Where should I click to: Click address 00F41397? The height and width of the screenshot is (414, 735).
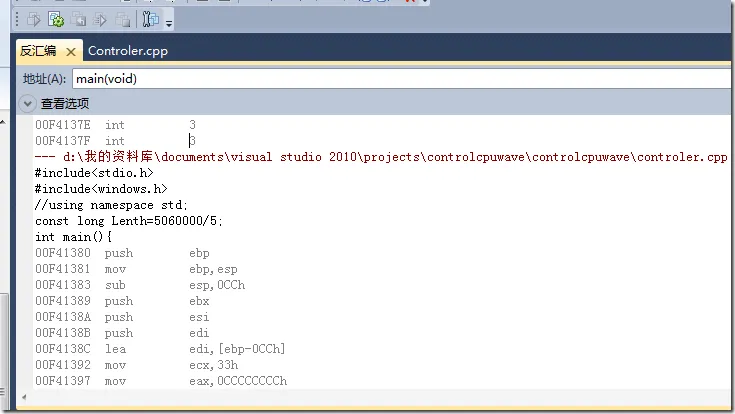click(63, 381)
